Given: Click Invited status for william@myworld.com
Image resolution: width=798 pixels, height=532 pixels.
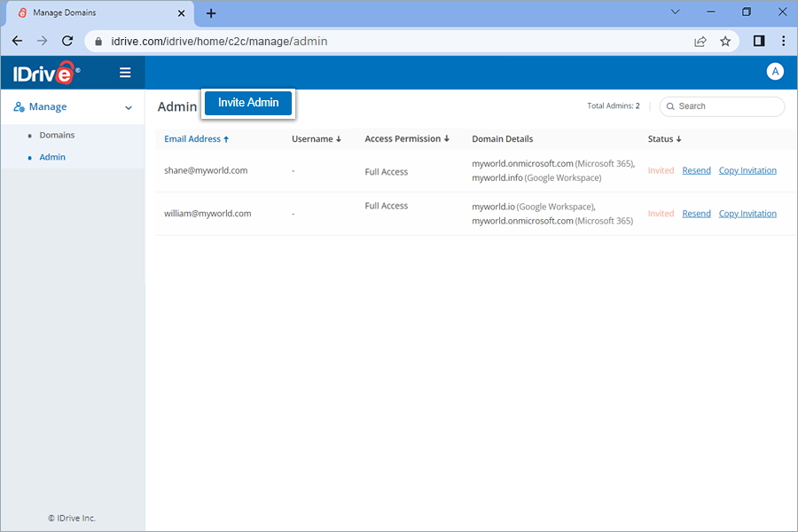Looking at the screenshot, I should 661,214.
